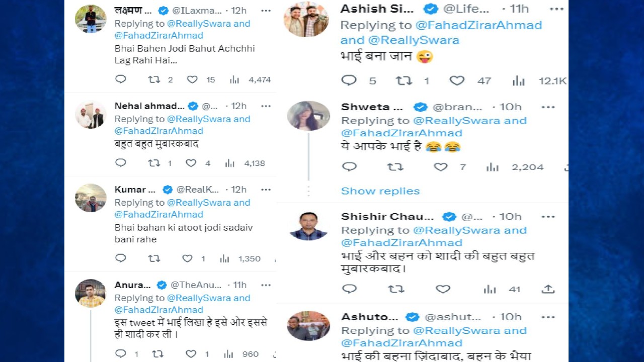
Task: Open view analytics on Kumar's tweet
Action: pos(224,258)
